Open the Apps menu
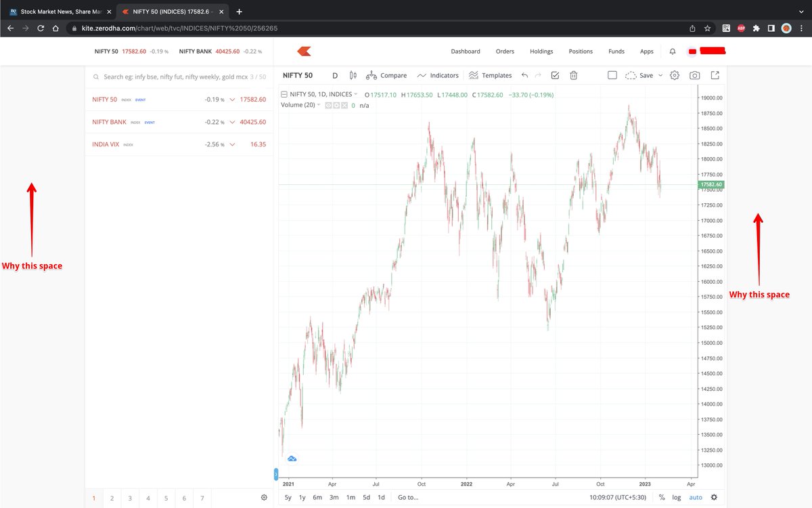Image resolution: width=812 pixels, height=508 pixels. (647, 51)
